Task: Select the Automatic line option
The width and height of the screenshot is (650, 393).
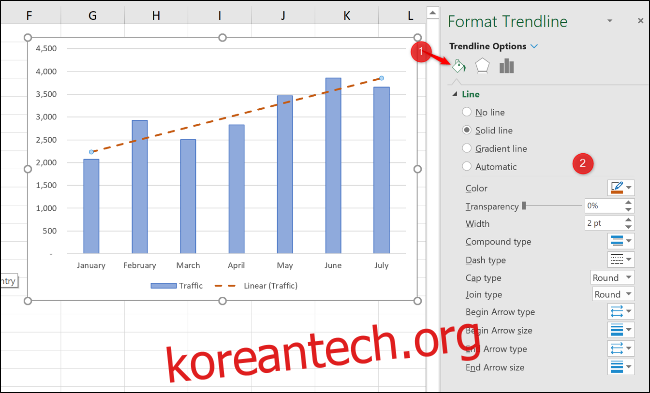Action: click(467, 166)
